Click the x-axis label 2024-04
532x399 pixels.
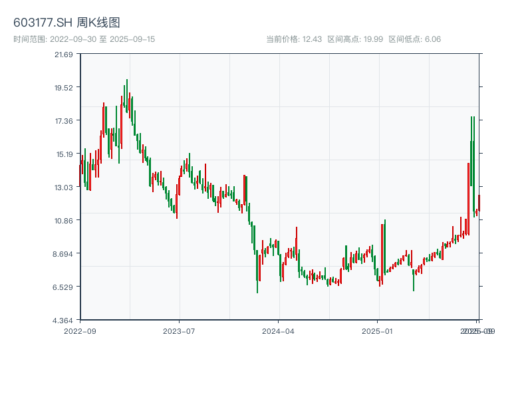tap(278, 331)
